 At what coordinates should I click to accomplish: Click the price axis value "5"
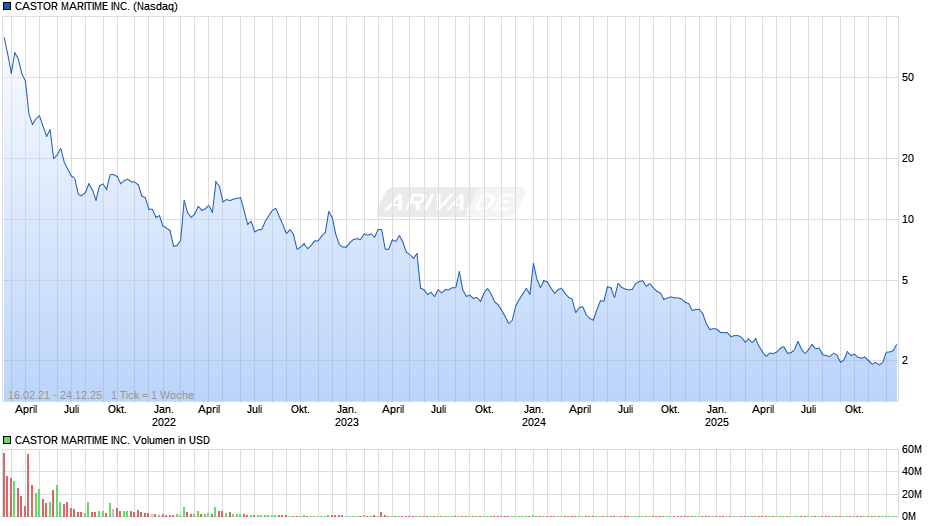[905, 281]
